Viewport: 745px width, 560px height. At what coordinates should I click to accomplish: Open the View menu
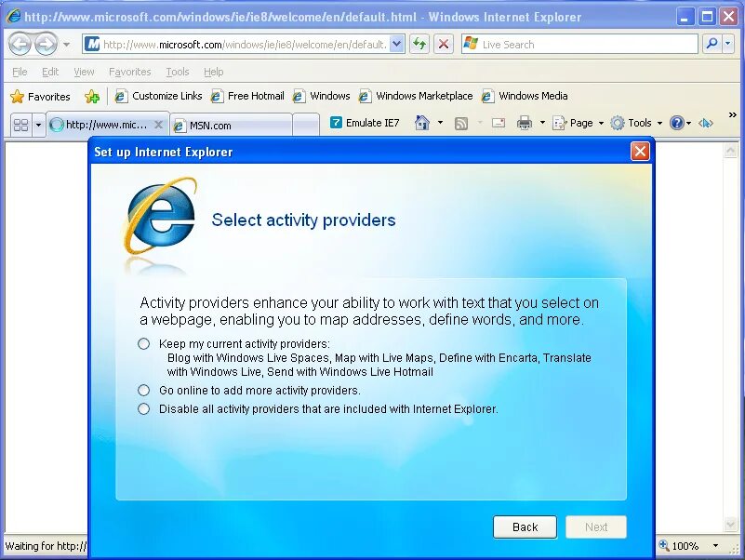pyautogui.click(x=84, y=72)
